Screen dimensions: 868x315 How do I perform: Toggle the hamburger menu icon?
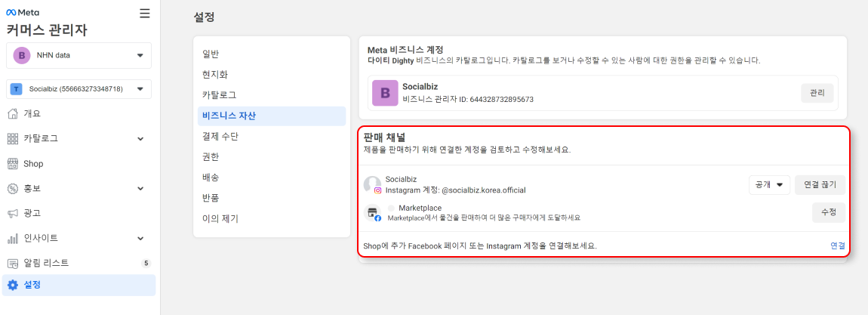pos(144,14)
